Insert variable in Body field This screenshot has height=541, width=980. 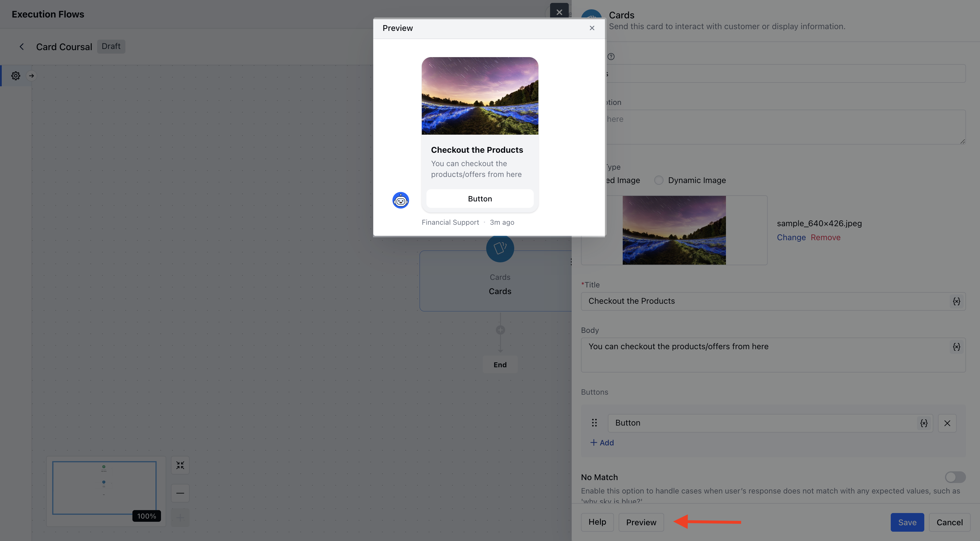(x=956, y=347)
